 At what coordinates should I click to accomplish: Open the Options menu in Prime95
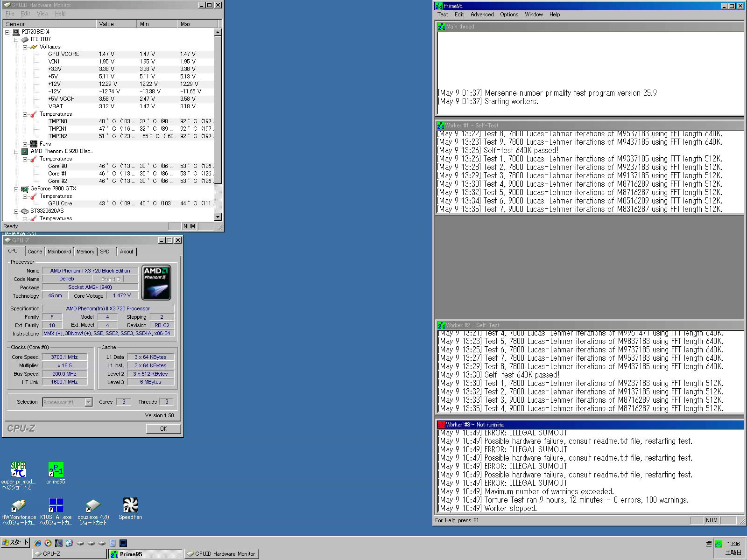tap(509, 14)
